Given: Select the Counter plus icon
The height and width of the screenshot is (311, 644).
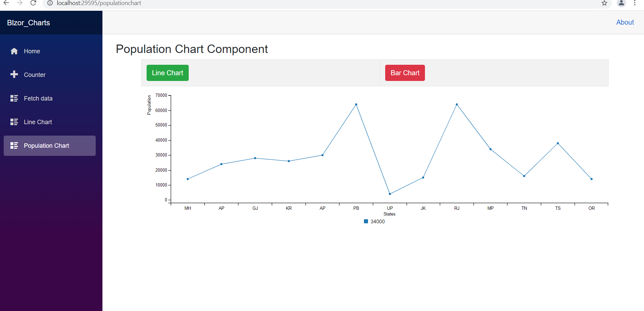Looking at the screenshot, I should [x=14, y=75].
